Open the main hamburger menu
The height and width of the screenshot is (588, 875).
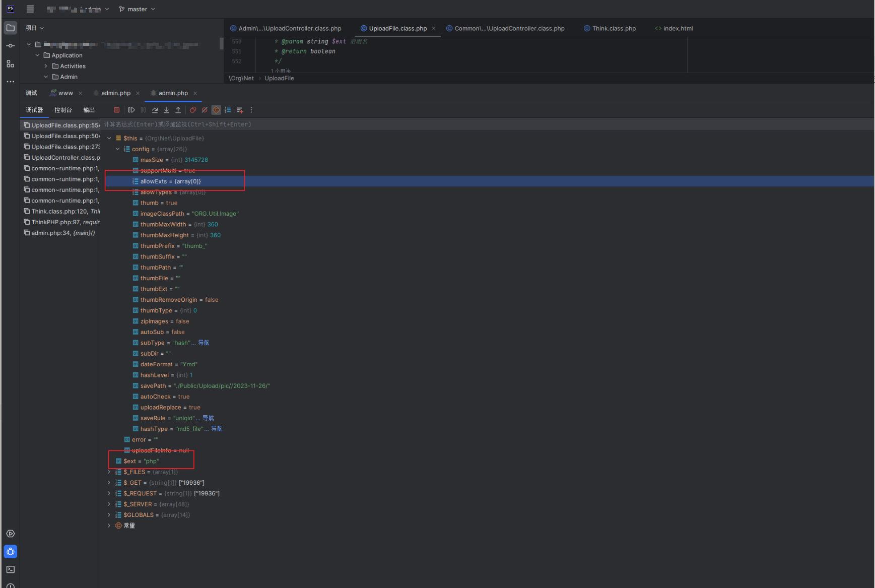(x=30, y=9)
